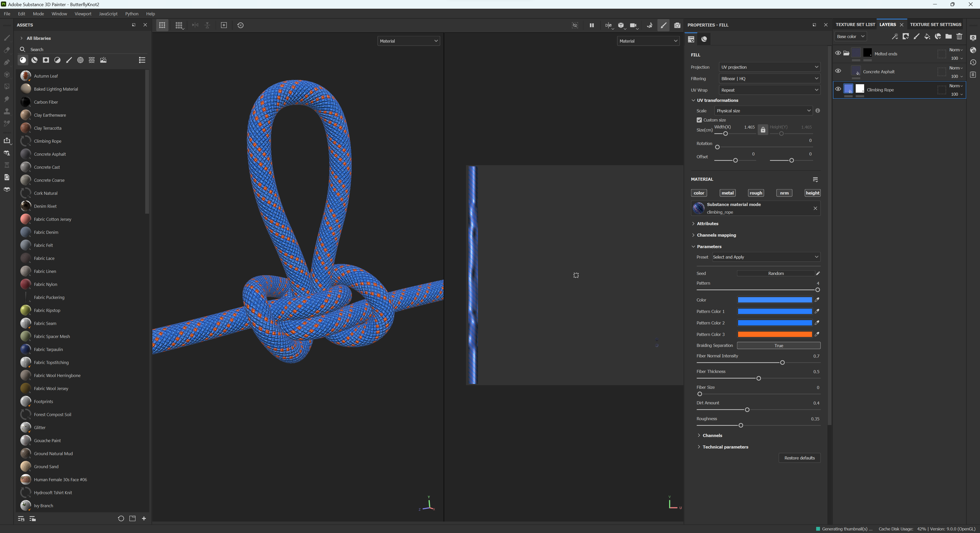Image resolution: width=980 pixels, height=533 pixels.
Task: Click the camera screenshot icon in viewport toolbar
Action: 677,25
